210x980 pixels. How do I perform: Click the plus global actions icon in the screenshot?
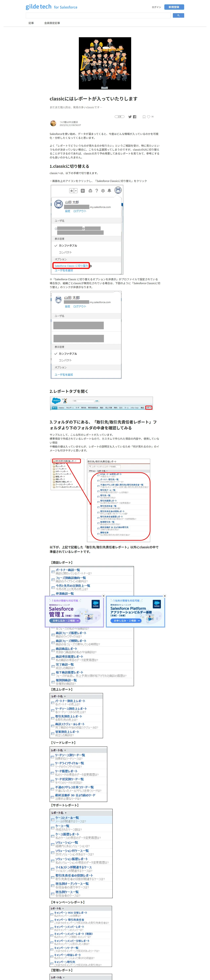[x=83, y=191]
